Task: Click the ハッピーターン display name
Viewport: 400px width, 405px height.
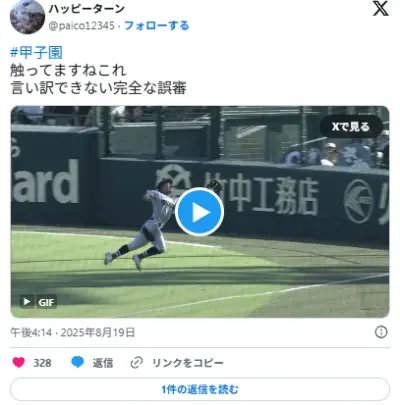Action: (86, 9)
